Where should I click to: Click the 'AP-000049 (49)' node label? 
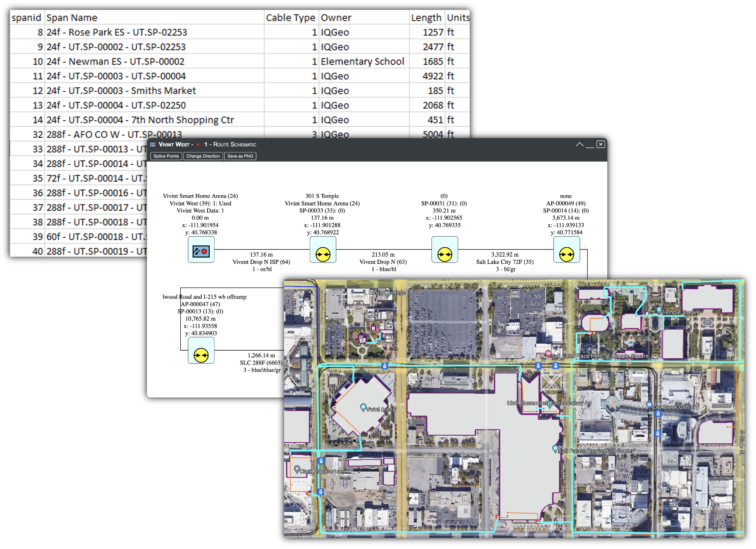566,203
